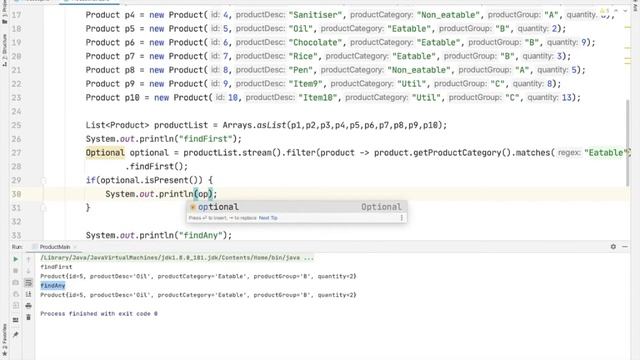Hide the Run tool window
Screen dimensions: 640x360
tap(625, 247)
